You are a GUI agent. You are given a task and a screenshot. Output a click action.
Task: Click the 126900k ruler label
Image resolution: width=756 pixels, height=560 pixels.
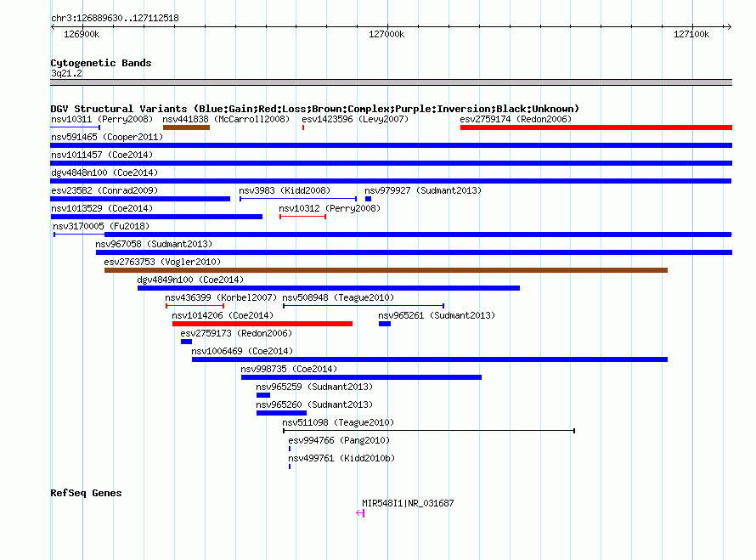pos(82,34)
